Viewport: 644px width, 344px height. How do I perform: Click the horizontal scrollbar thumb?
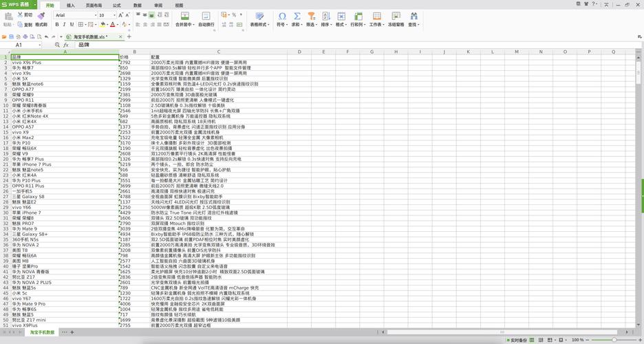(502, 332)
